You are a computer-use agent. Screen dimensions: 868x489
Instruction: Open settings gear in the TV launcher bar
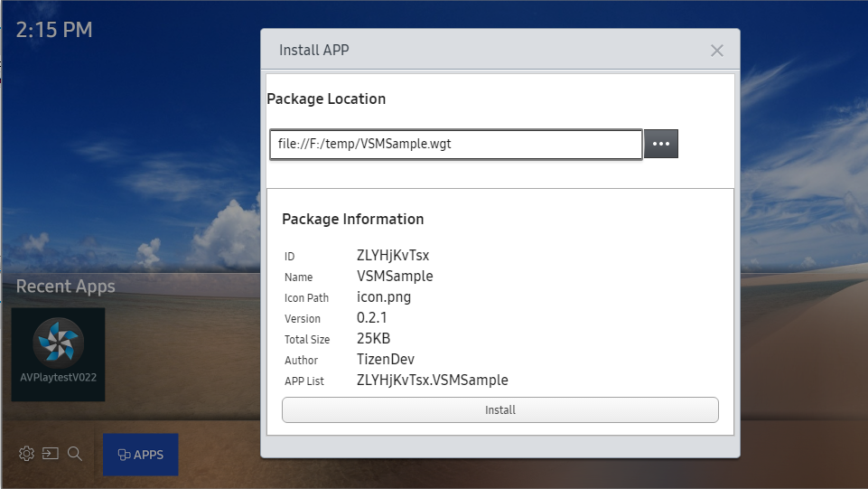pos(26,454)
